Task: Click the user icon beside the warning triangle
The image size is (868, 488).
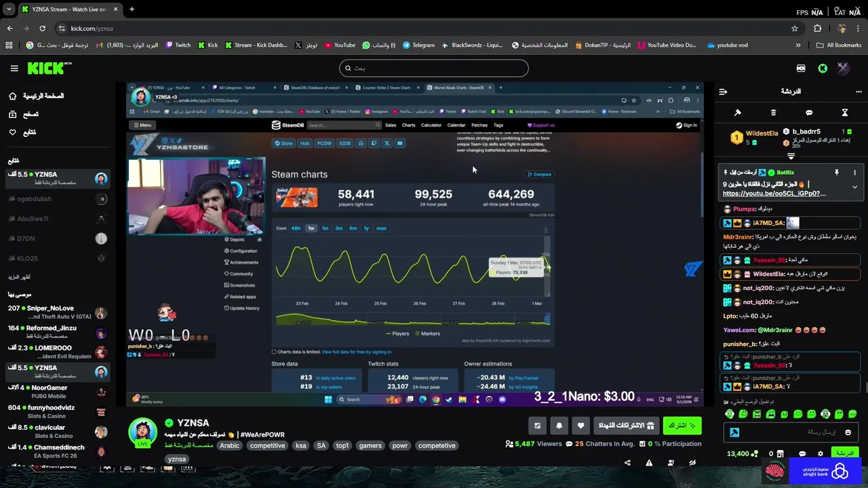Action: (671, 463)
